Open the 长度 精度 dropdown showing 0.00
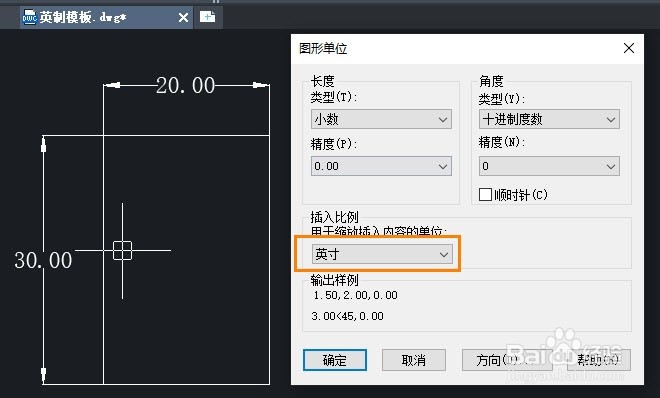Viewport: 660px width, 398px height. click(x=381, y=166)
